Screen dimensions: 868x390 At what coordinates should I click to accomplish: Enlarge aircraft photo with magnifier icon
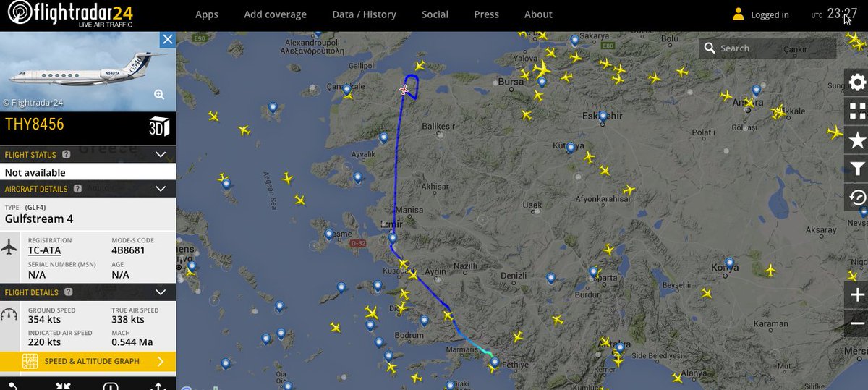(159, 94)
